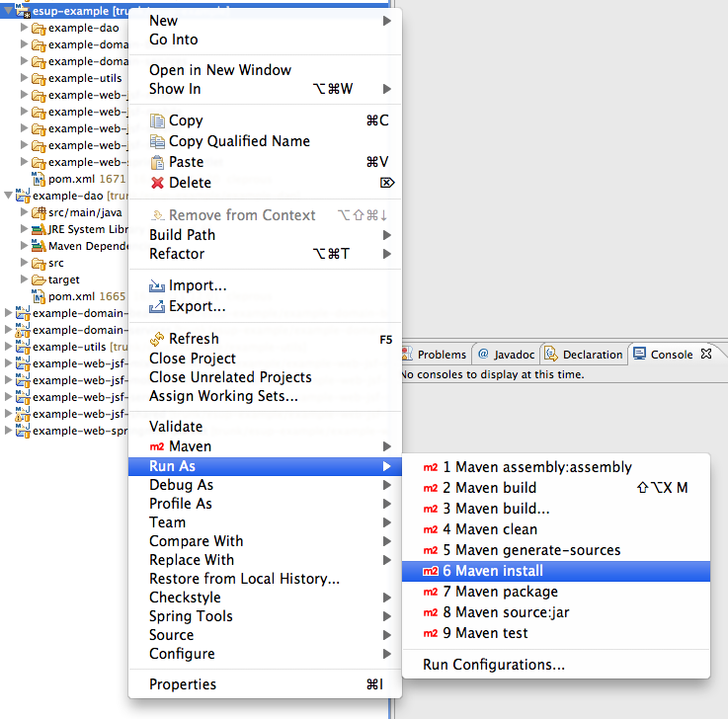
Task: Collapse the esup-example project tree
Action: point(9,11)
